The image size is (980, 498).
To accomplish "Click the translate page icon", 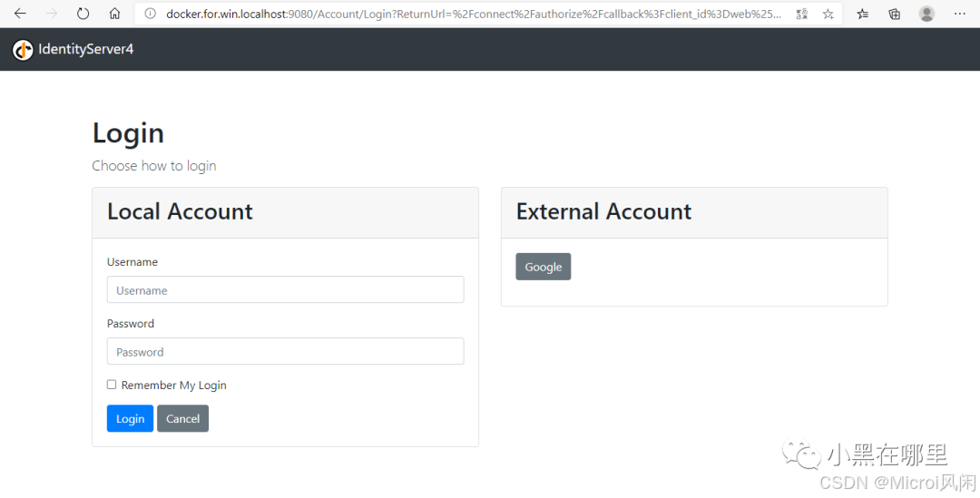I will [802, 14].
